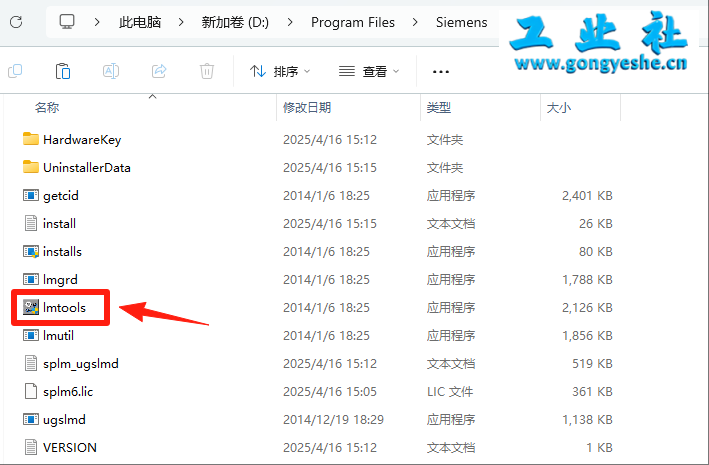This screenshot has height=465, width=709.
Task: Select the install file name
Action: click(59, 223)
